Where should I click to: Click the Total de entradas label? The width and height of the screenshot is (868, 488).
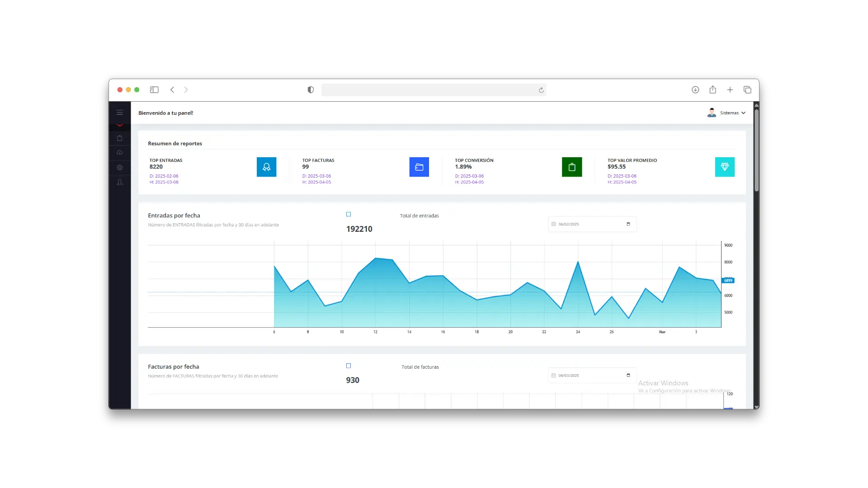point(420,216)
